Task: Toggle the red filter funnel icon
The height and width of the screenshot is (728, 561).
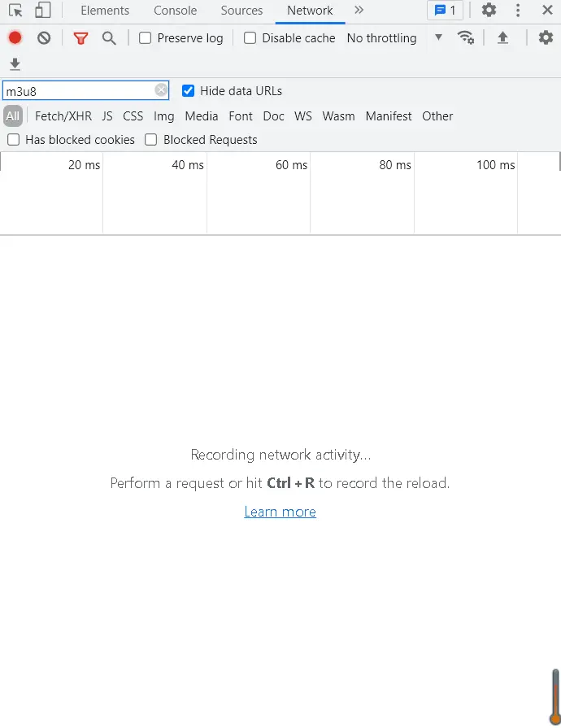Action: pyautogui.click(x=80, y=38)
